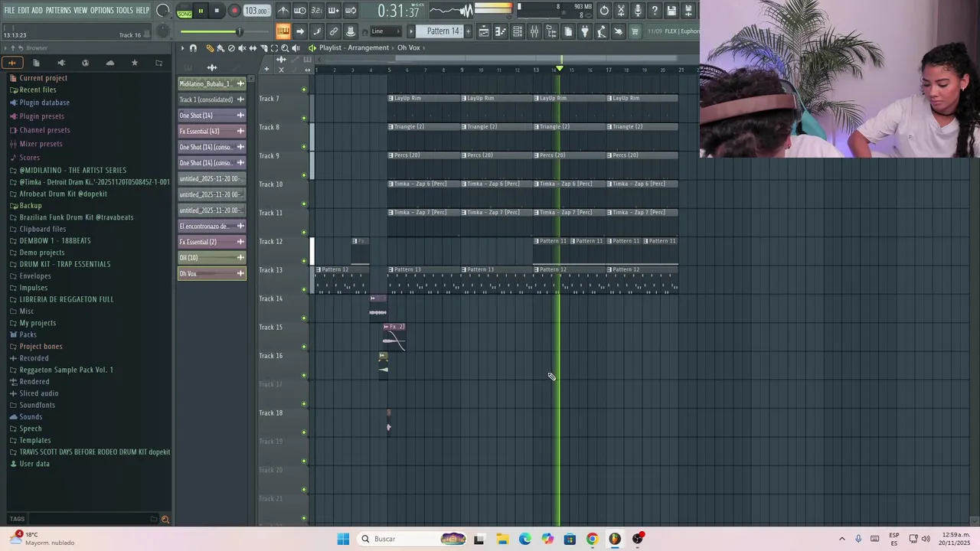Select Oh Vox item in picker
Viewport: 980px width, 551px height.
coord(212,273)
